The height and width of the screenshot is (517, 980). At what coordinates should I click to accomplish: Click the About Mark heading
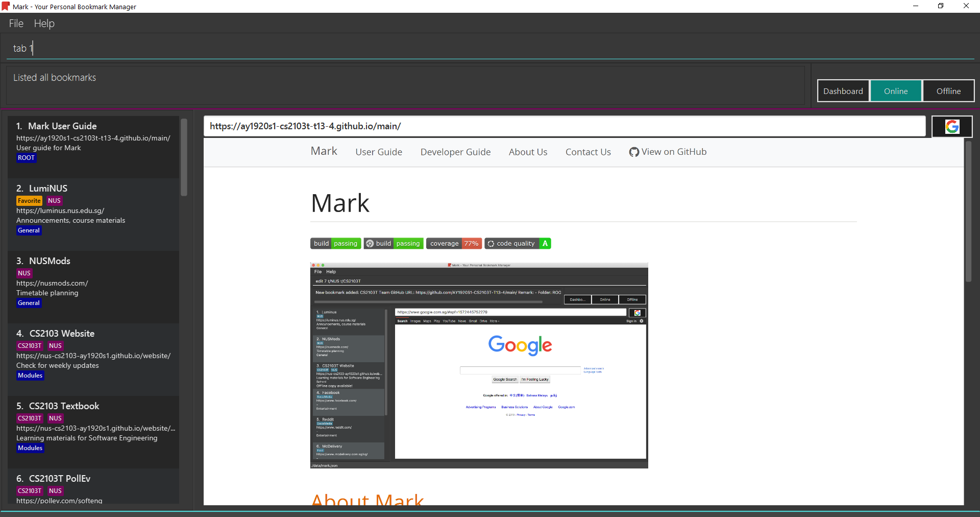(367, 499)
